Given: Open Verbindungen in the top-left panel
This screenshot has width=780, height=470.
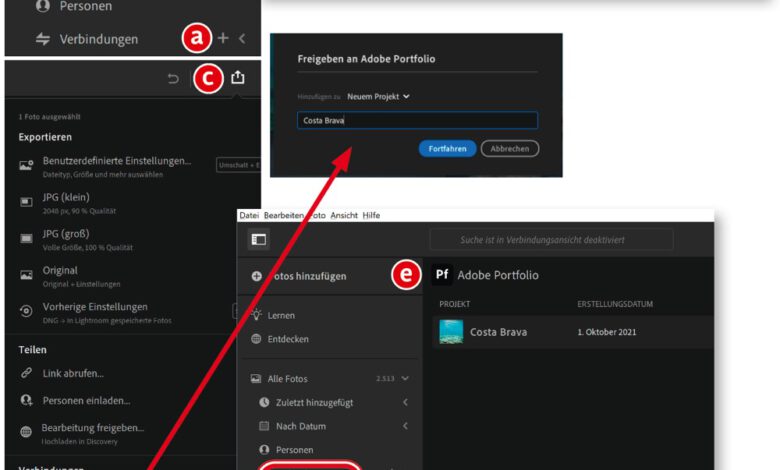Looking at the screenshot, I should (98, 39).
